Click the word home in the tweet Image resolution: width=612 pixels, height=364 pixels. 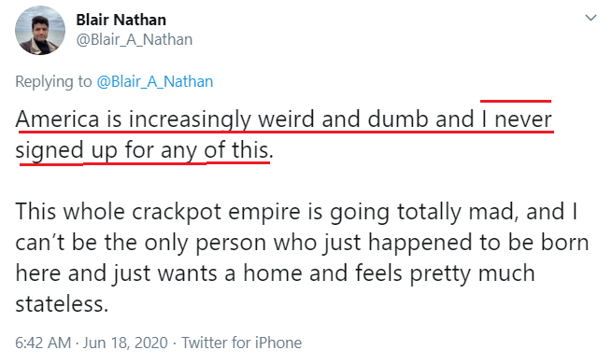pos(273,273)
